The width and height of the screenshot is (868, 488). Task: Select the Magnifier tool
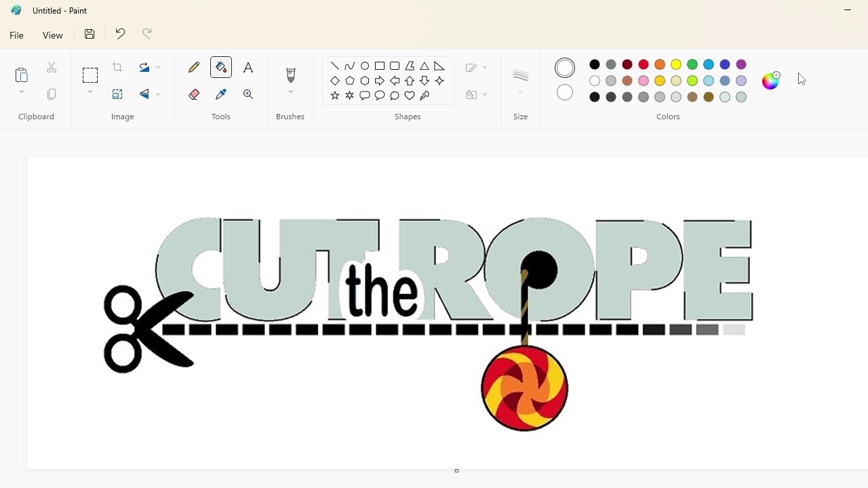pyautogui.click(x=248, y=94)
